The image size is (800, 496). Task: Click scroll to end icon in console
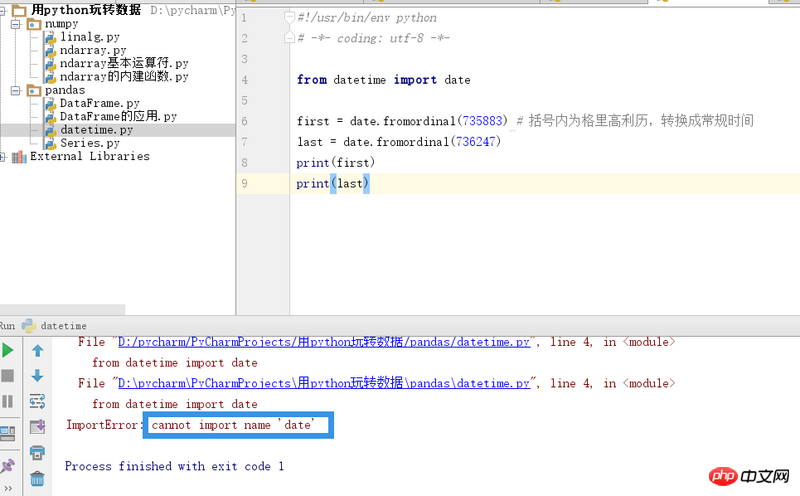[37, 427]
